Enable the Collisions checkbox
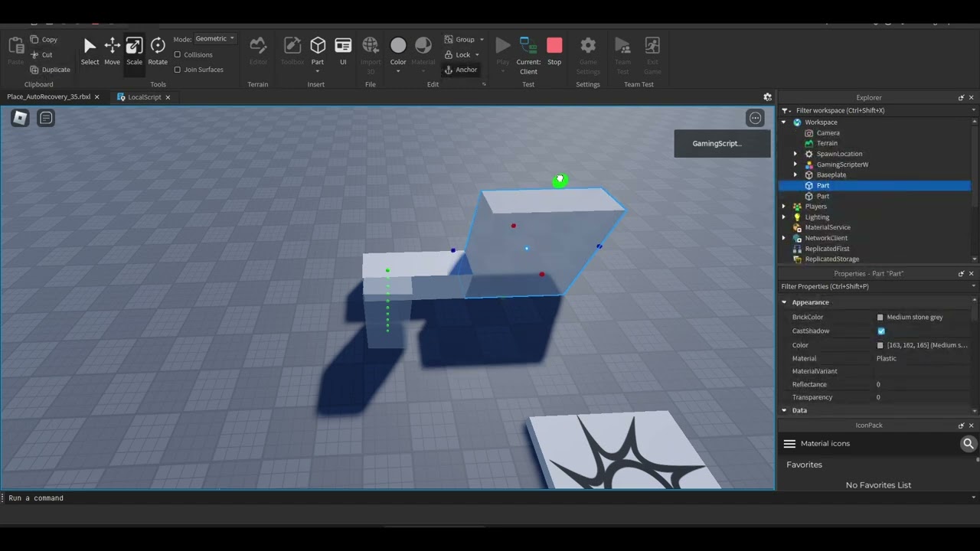The image size is (980, 551). click(x=178, y=55)
